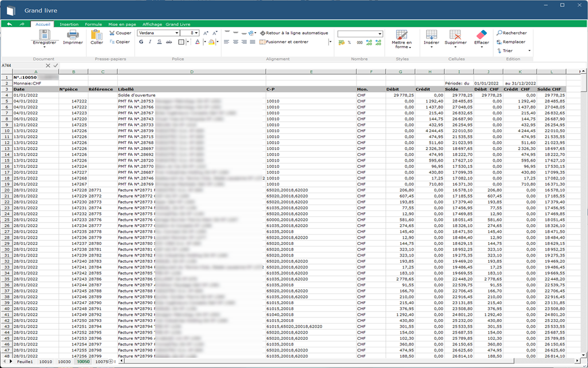Justify cell text
The width and height of the screenshot is (588, 368).
[253, 42]
